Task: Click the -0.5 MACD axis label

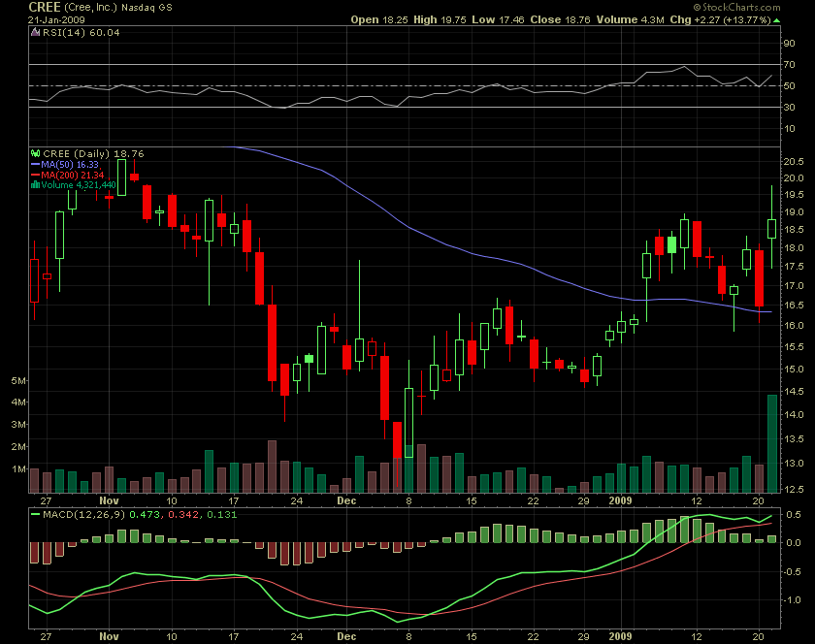Action: click(792, 572)
